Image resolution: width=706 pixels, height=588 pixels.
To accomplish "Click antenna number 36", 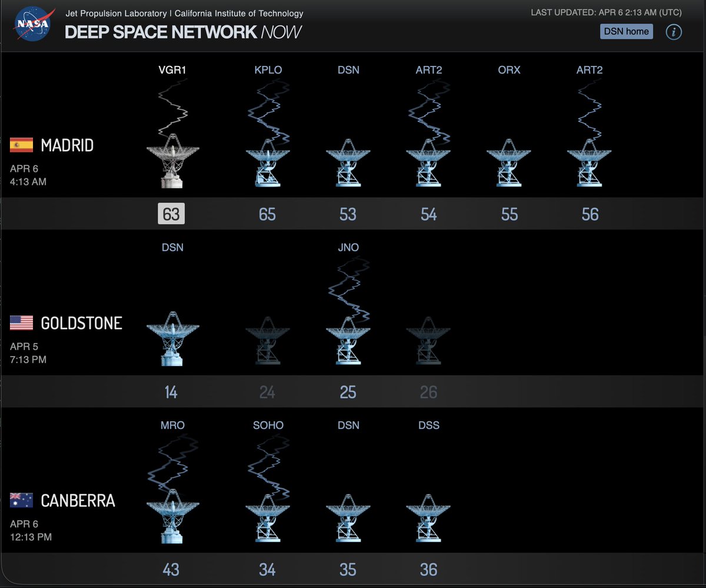I will tap(428, 570).
